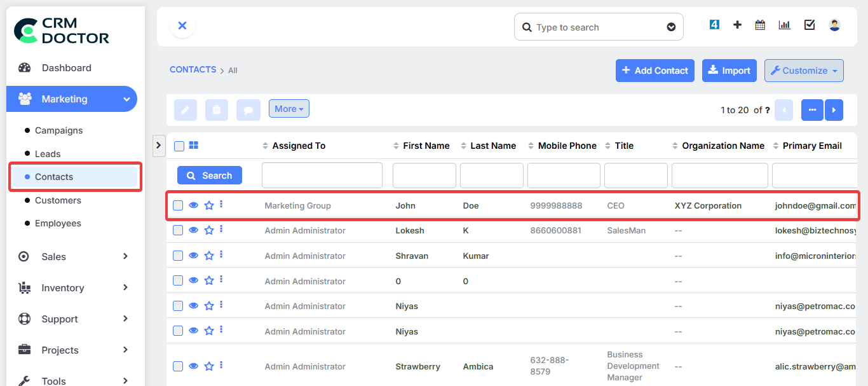Open the More dropdown menu
868x386 pixels.
tap(288, 109)
